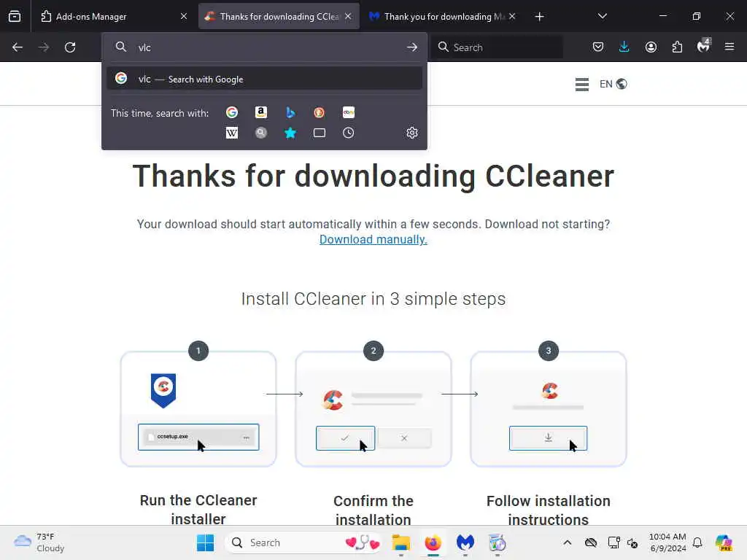This screenshot has height=560, width=747.
Task: Click the 'Run the CCleaner installer' caption
Action: point(198,510)
